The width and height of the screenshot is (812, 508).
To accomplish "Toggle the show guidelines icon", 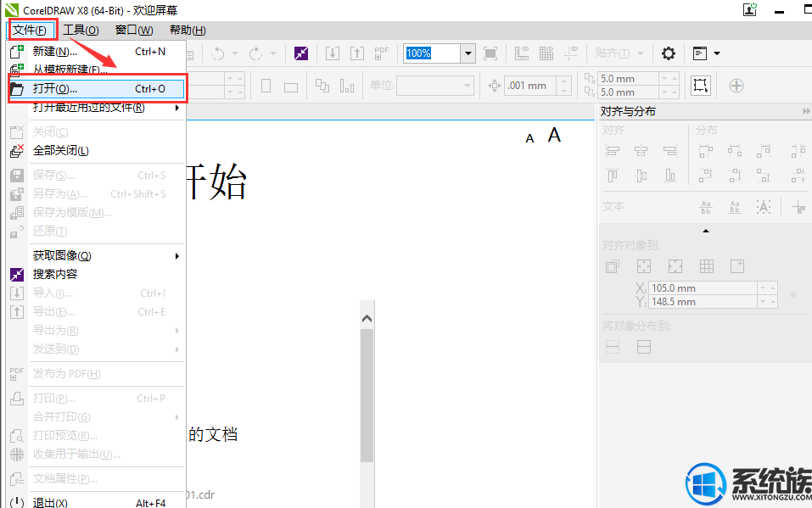I will 571,53.
